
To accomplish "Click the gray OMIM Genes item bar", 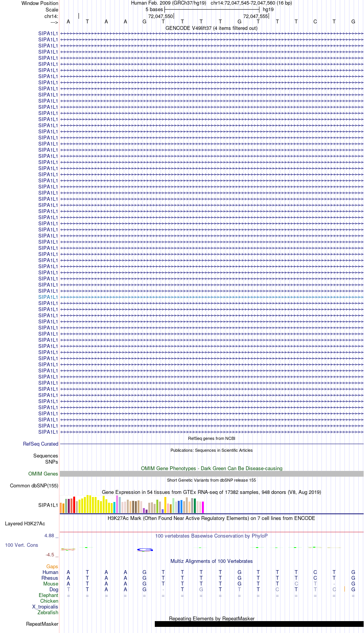I will (212, 474).
